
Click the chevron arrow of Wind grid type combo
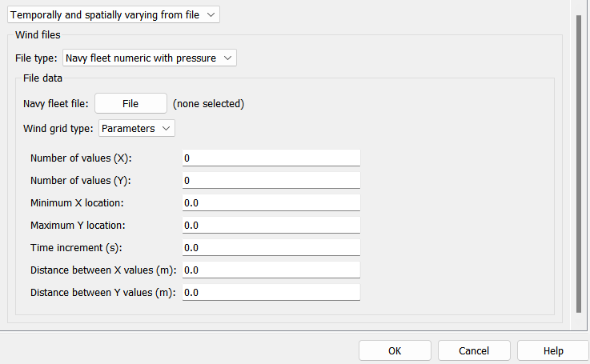(166, 128)
